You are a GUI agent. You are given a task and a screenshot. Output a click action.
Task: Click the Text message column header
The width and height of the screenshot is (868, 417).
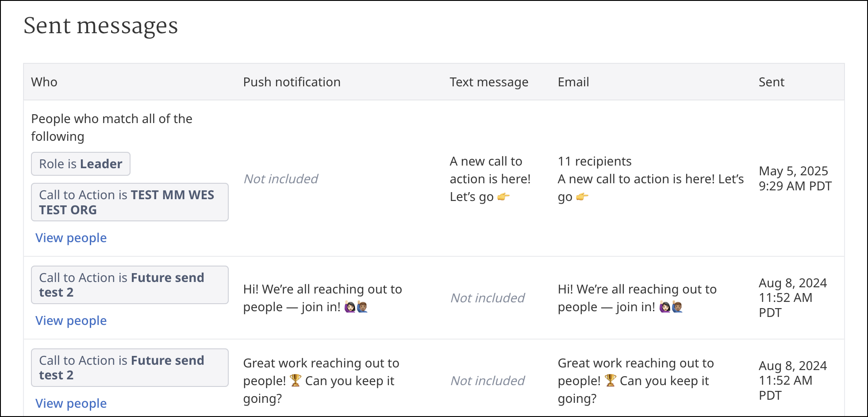tap(489, 82)
